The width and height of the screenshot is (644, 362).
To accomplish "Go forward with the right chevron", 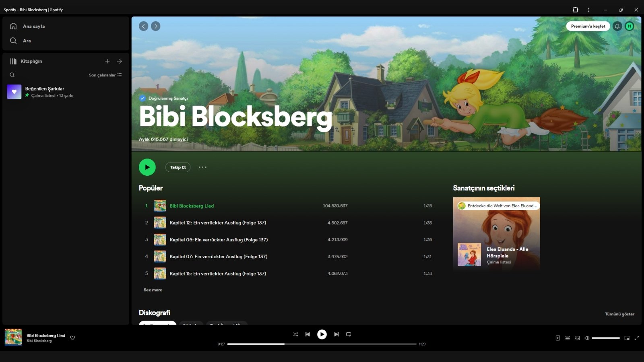I will click(x=156, y=26).
